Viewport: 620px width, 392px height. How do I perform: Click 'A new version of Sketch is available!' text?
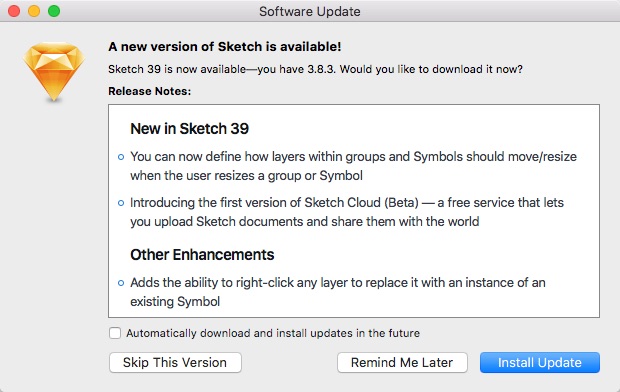[x=225, y=47]
